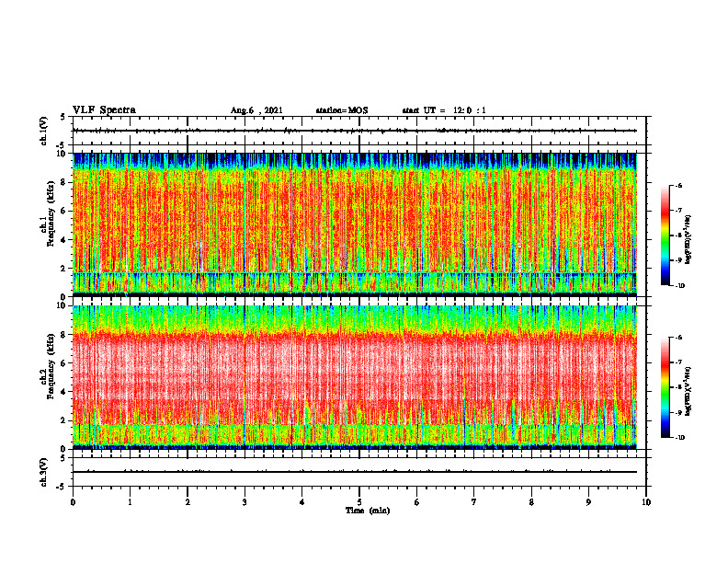Select the date text "Aug.6 , 2021"
728x563 pixels.
[256, 110]
